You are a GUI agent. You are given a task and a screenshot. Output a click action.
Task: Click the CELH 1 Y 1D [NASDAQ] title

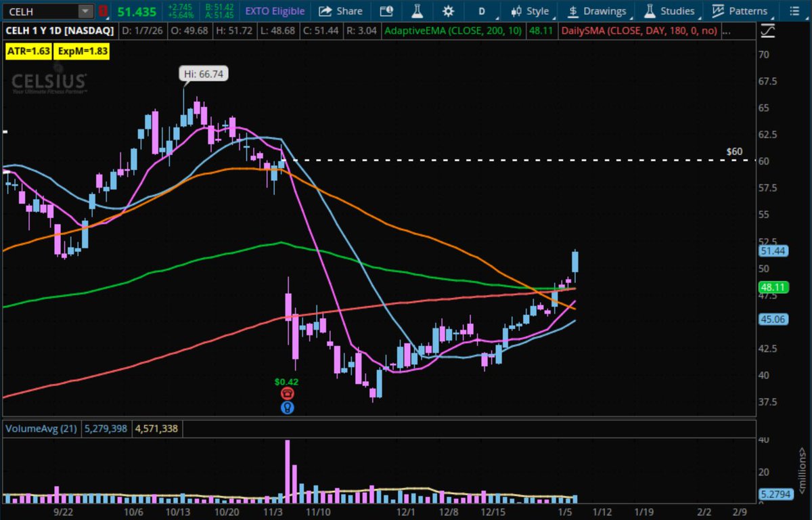coord(60,30)
